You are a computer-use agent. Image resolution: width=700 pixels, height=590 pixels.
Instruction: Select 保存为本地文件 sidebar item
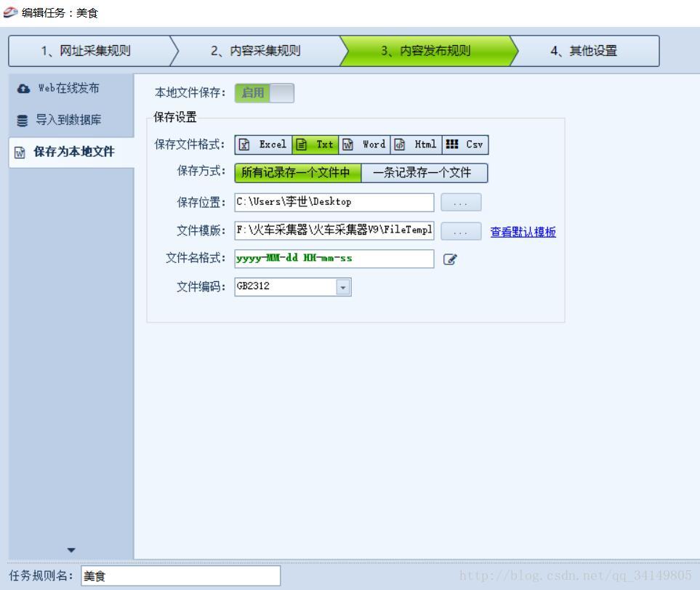pyautogui.click(x=71, y=152)
